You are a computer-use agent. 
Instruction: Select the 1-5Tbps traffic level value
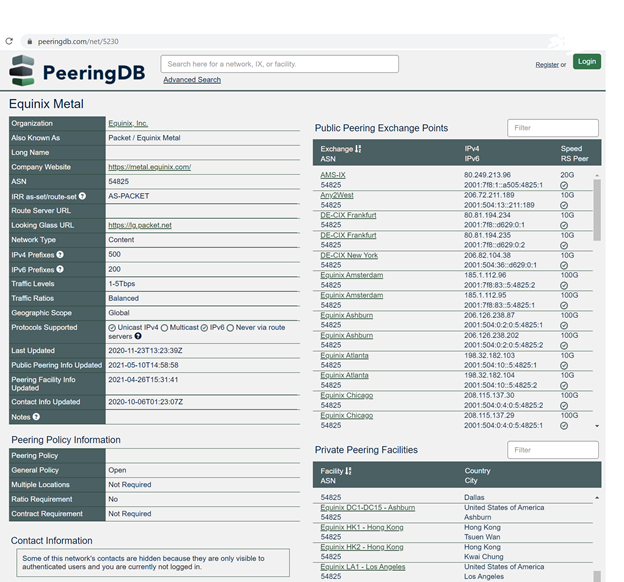(x=121, y=283)
